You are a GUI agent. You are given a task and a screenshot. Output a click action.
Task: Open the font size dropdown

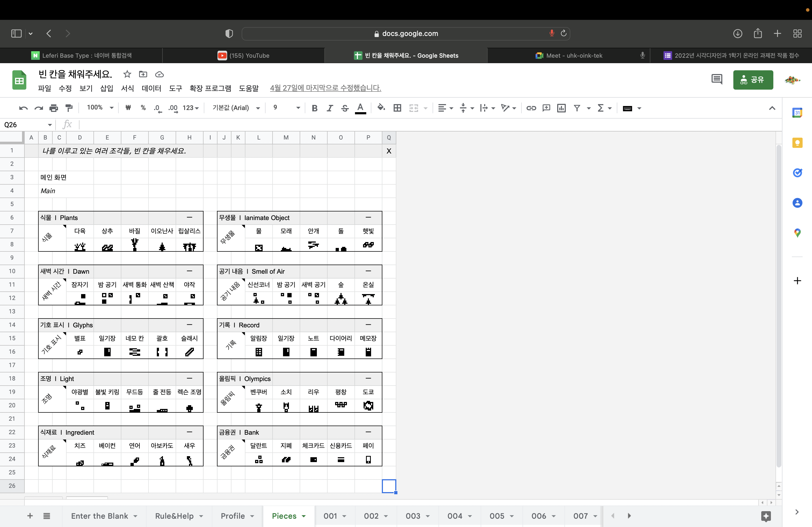pos(286,108)
